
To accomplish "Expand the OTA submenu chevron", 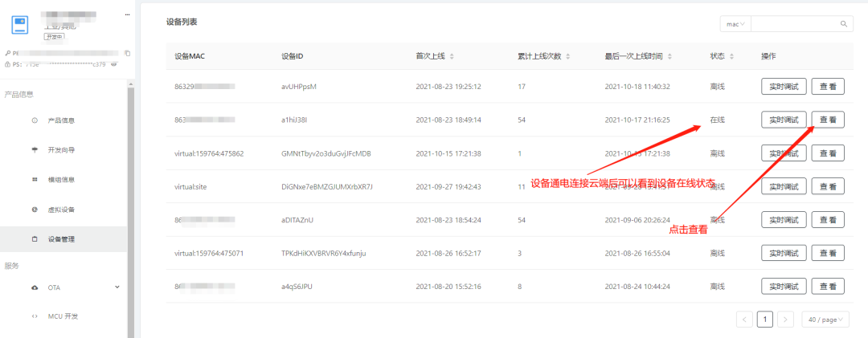I will pyautogui.click(x=117, y=287).
